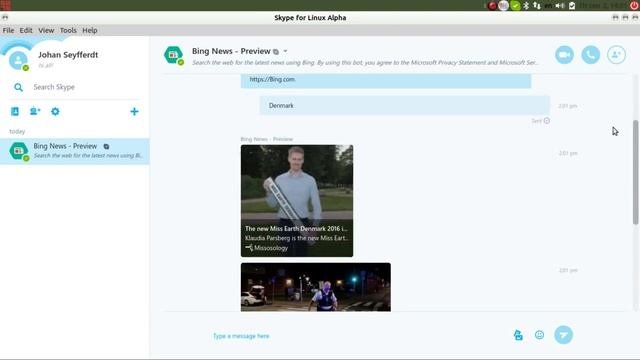
Task: Click the search magnifier icon
Action: tap(18, 87)
